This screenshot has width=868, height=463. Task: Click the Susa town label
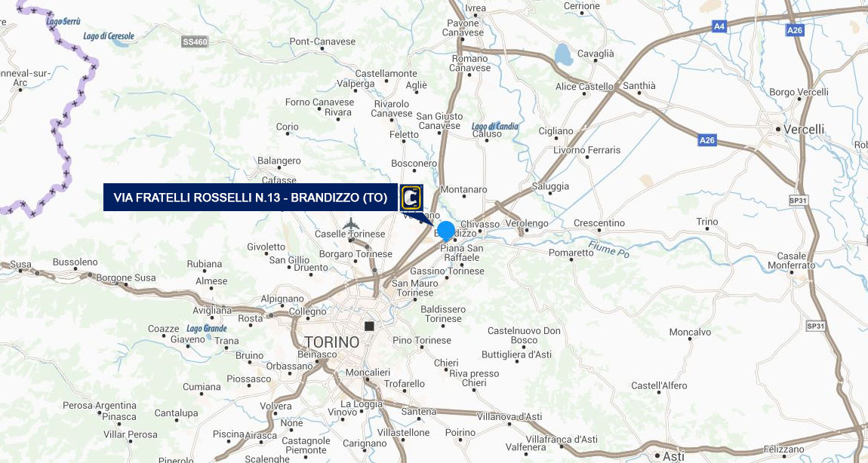(x=20, y=264)
